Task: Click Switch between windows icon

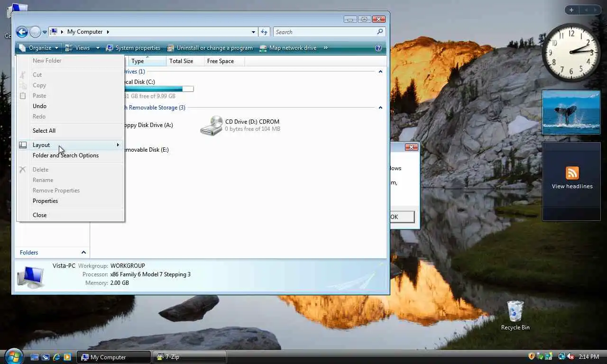Action: click(46, 357)
